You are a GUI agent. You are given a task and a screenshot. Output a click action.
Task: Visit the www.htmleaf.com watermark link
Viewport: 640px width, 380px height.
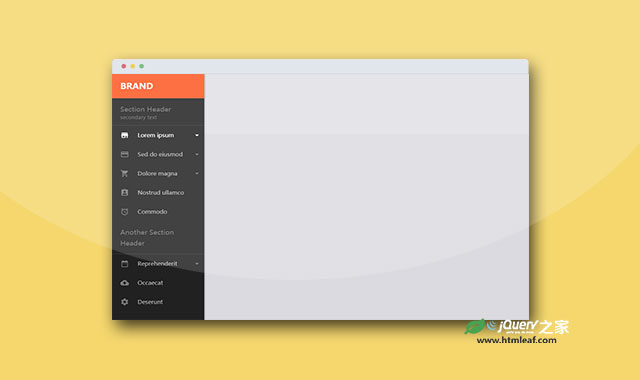tap(516, 340)
